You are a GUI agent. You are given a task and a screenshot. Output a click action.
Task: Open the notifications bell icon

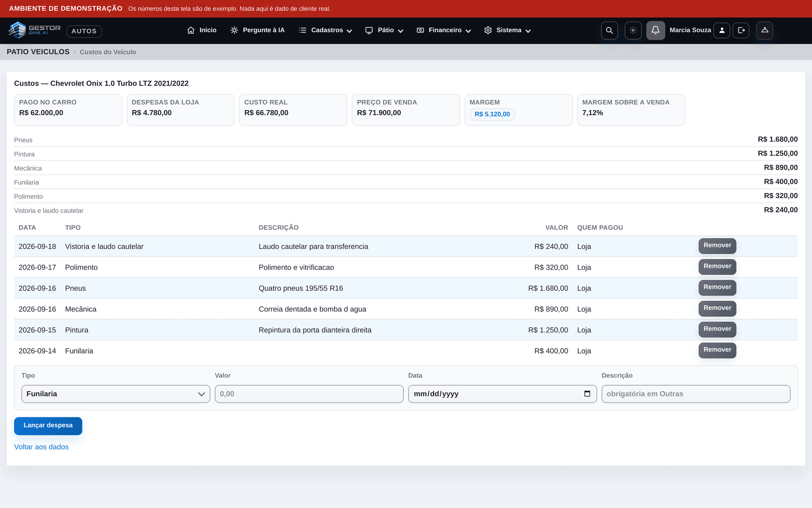click(x=655, y=30)
